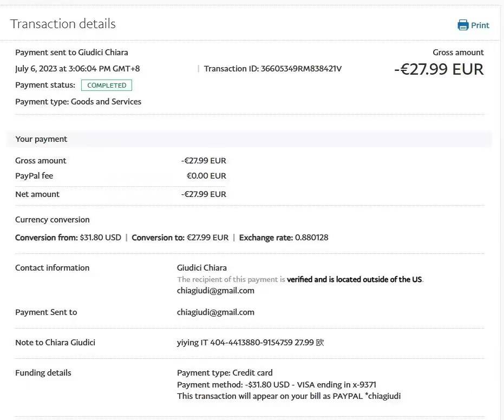The height and width of the screenshot is (420, 504).
Task: Select the Transaction ID number
Action: (x=301, y=69)
